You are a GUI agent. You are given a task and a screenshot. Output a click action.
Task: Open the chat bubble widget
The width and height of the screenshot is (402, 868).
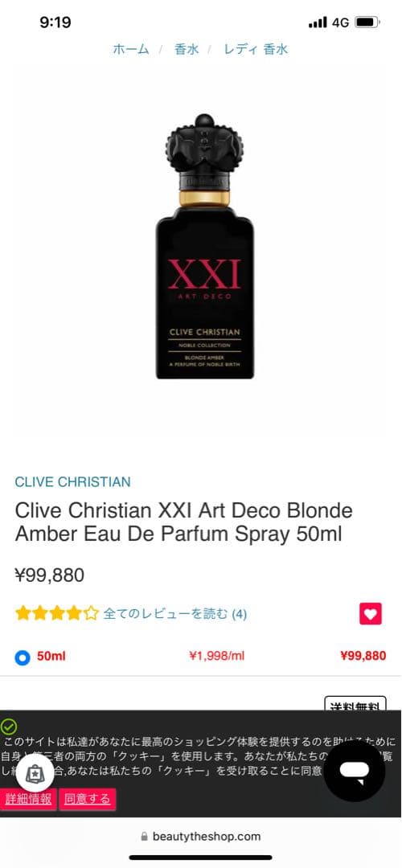coord(355,771)
